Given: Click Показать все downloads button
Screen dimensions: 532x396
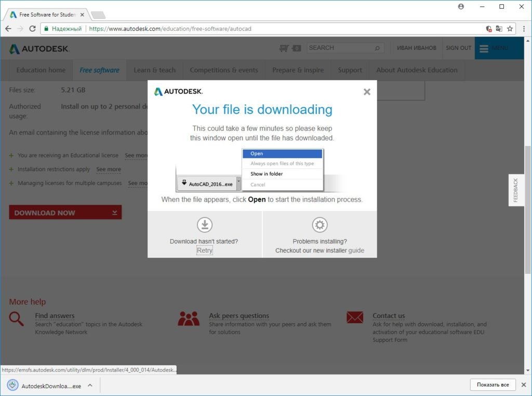Looking at the screenshot, I should coord(493,385).
